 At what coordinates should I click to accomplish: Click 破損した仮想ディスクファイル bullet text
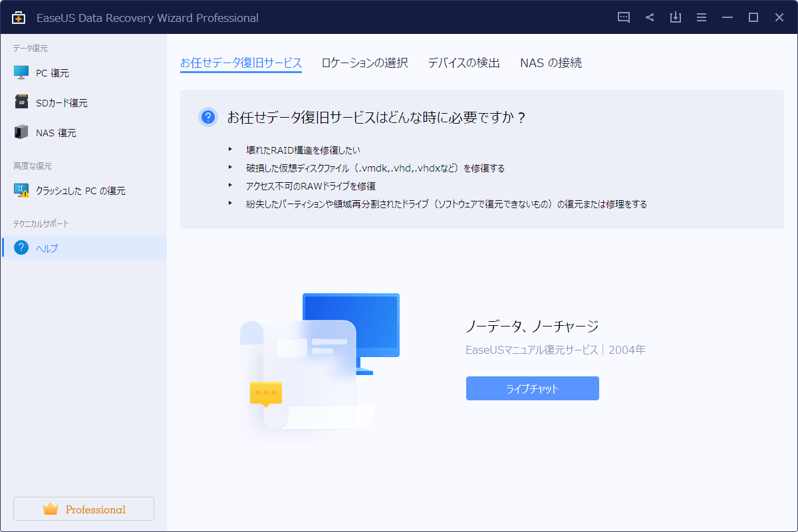(x=375, y=168)
